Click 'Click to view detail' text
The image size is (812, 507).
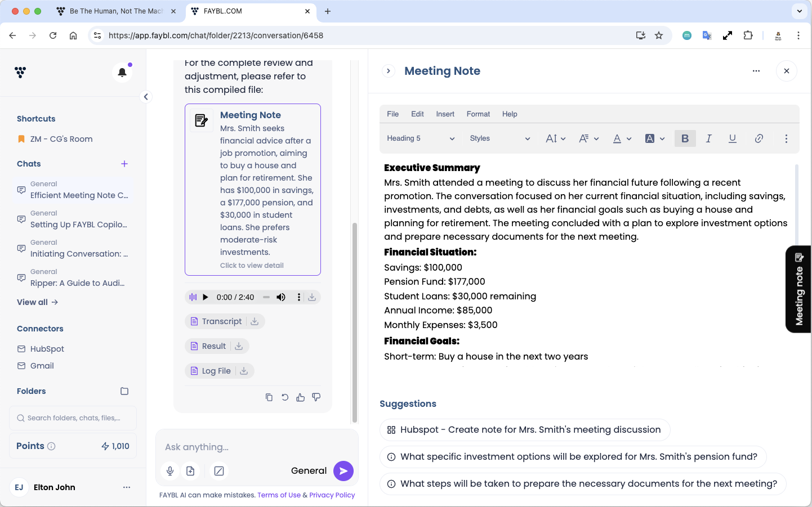252,266
